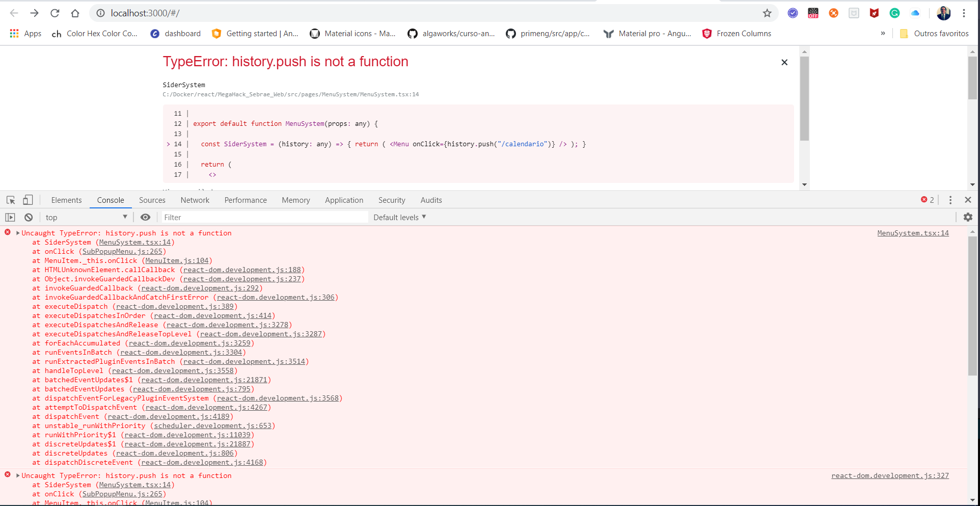980x506 pixels.
Task: Bookmark this page with the star icon
Action: tap(767, 13)
